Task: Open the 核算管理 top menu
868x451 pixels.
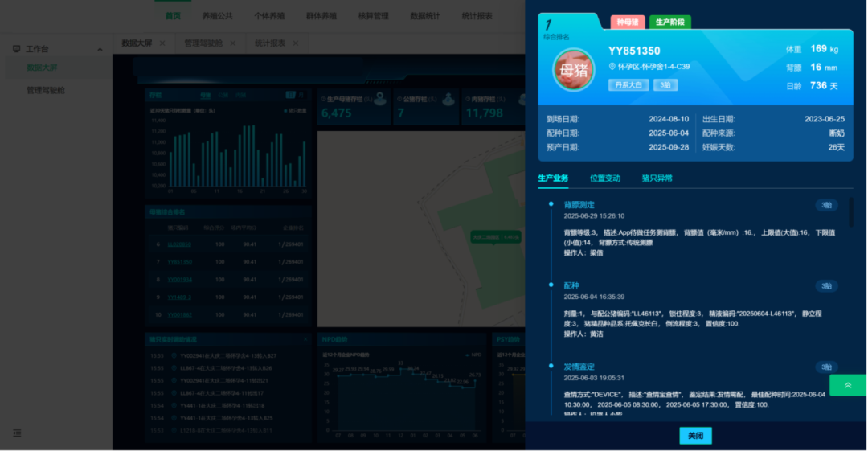Action: pyautogui.click(x=373, y=16)
